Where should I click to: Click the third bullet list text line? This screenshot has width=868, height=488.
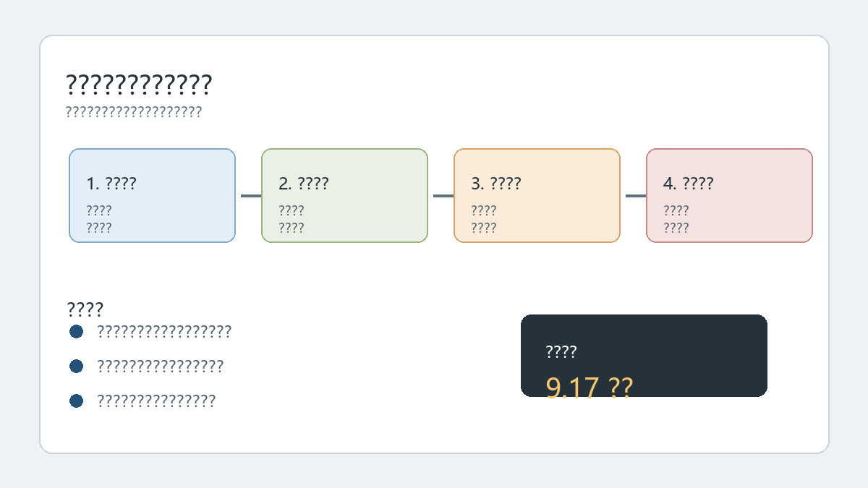156,401
